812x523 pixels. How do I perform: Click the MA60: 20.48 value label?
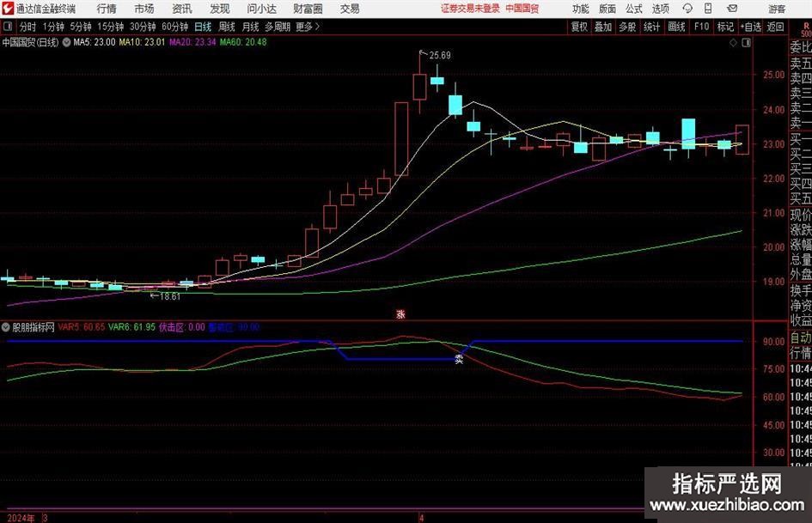tap(243, 42)
